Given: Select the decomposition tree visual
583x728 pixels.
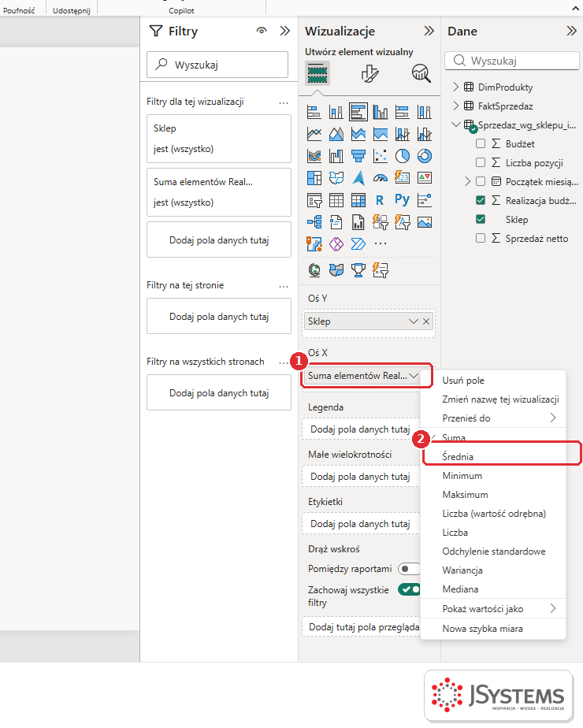Looking at the screenshot, I should click(x=314, y=222).
